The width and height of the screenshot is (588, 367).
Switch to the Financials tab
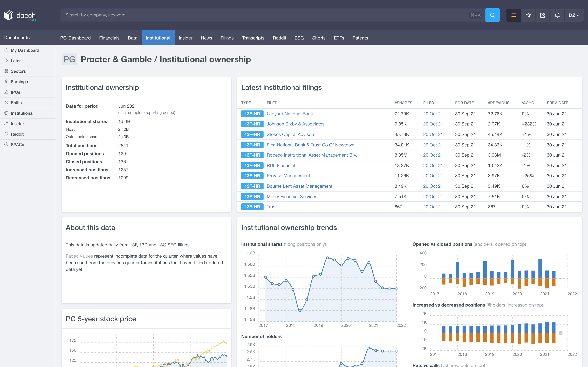coord(109,38)
